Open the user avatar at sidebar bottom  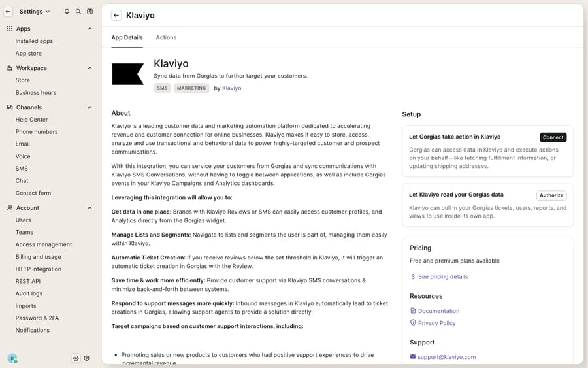pos(12,358)
